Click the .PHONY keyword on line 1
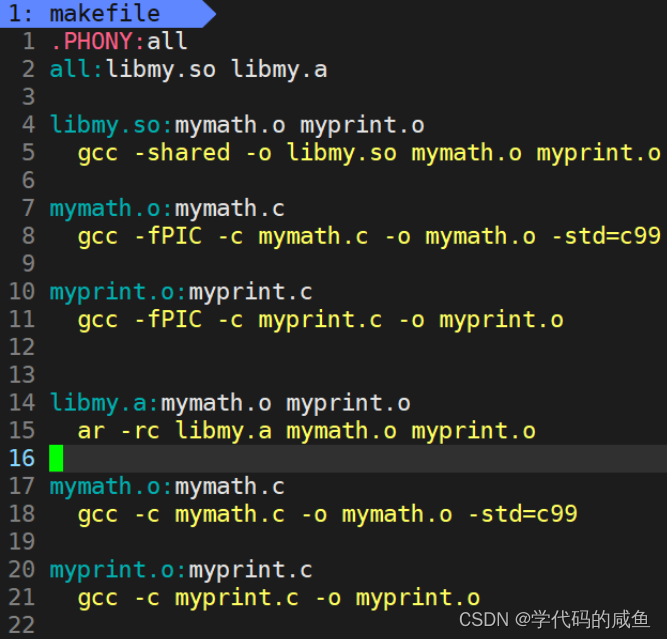Screen dimensions: 667x639 95,42
